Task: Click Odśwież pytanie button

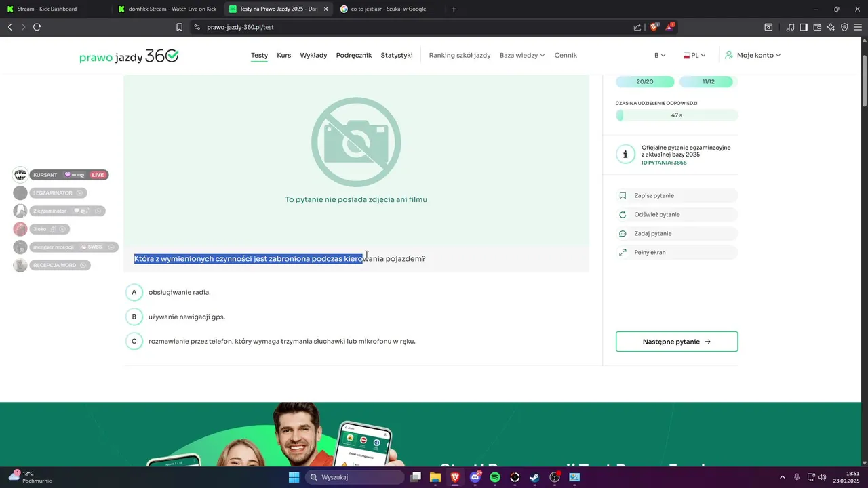Action: tap(677, 214)
